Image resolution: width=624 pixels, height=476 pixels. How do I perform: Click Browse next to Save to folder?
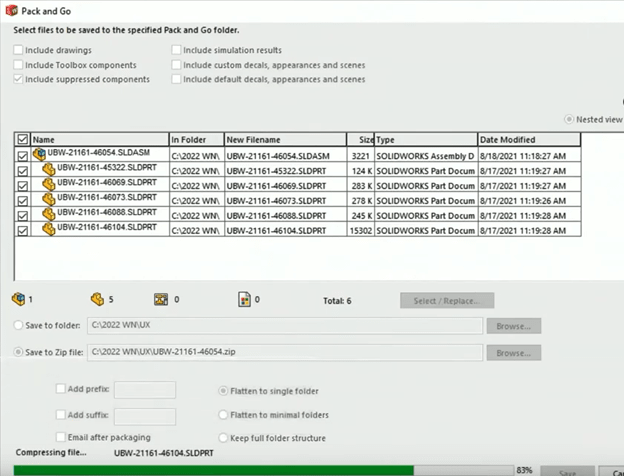coord(514,326)
